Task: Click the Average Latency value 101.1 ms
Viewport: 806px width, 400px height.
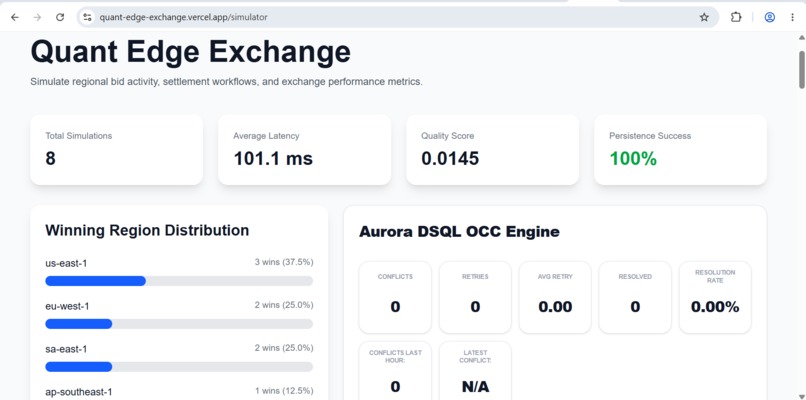Action: (273, 158)
